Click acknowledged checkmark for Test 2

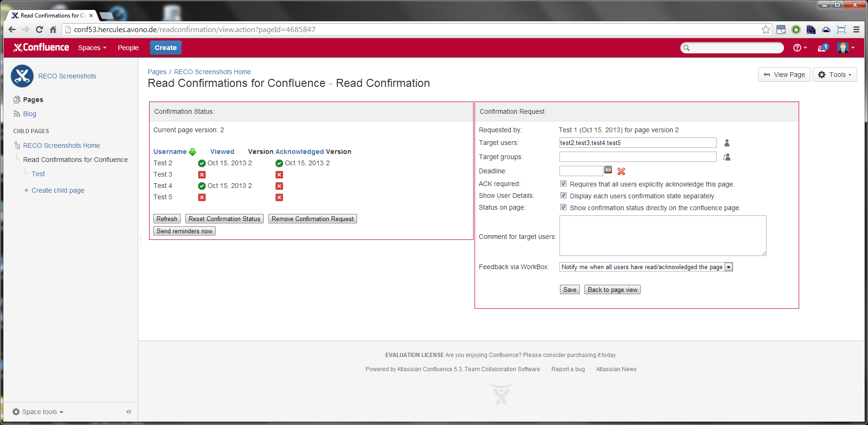click(x=279, y=163)
